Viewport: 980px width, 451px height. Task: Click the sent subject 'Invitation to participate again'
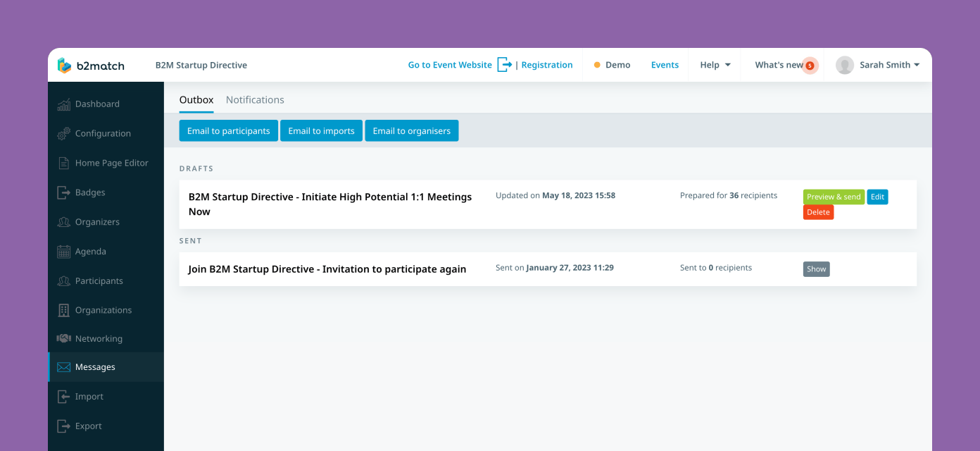click(x=327, y=269)
